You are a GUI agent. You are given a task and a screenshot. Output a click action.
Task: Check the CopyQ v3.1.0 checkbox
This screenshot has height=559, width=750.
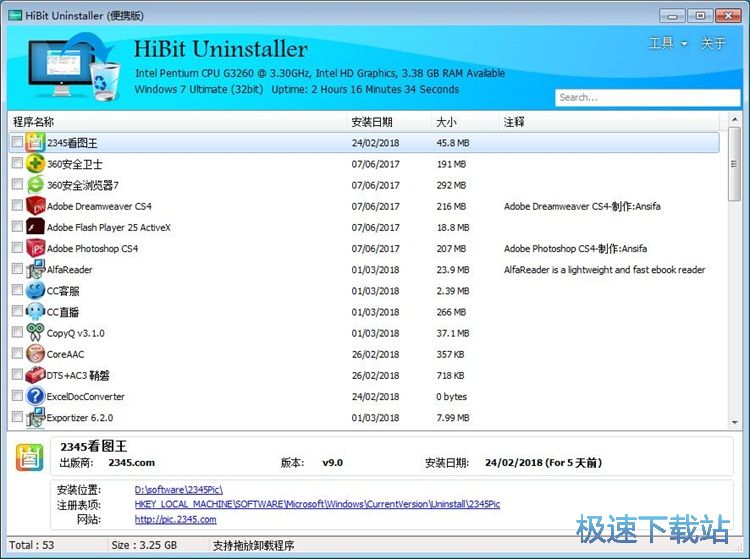click(x=17, y=331)
